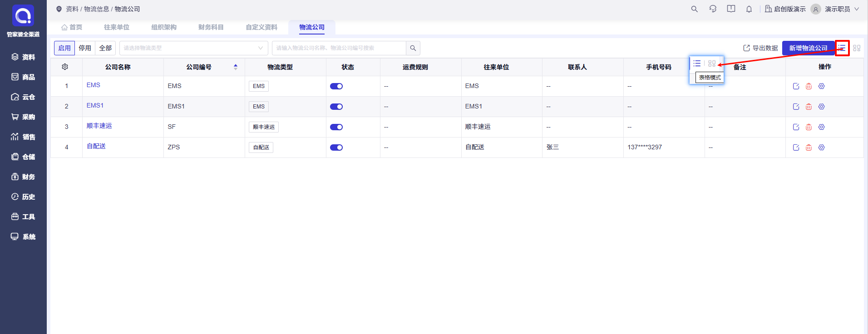Select the 全部 filter option
The width and height of the screenshot is (868, 334).
pos(105,48)
